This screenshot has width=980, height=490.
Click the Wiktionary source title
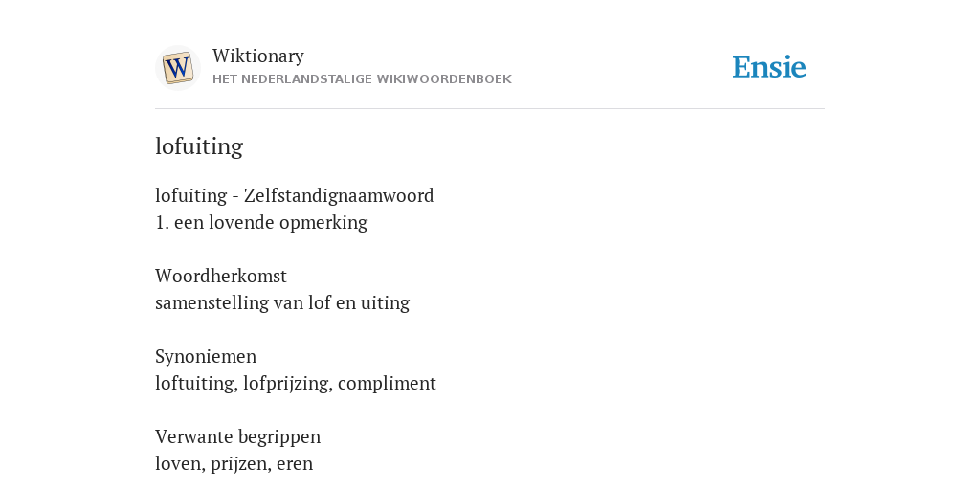click(258, 56)
